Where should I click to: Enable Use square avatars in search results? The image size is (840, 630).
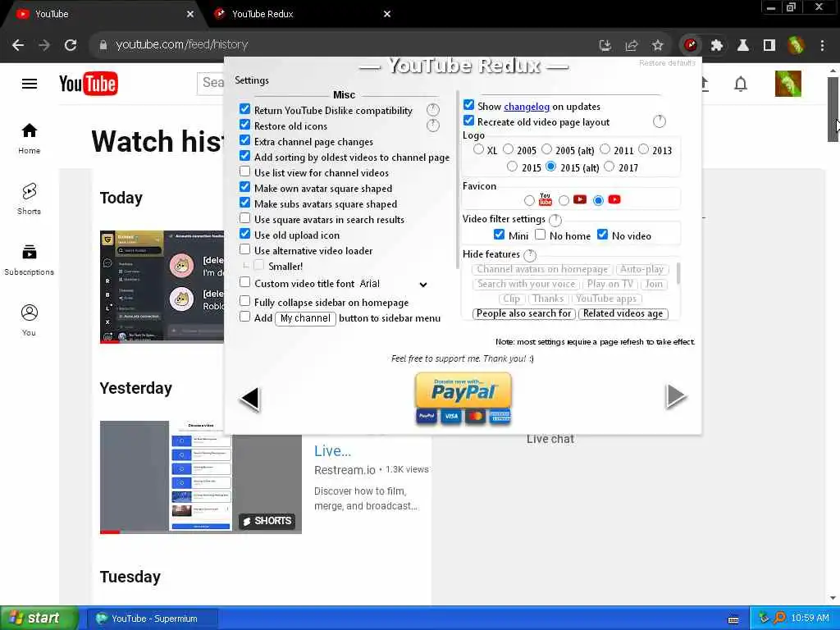click(244, 217)
